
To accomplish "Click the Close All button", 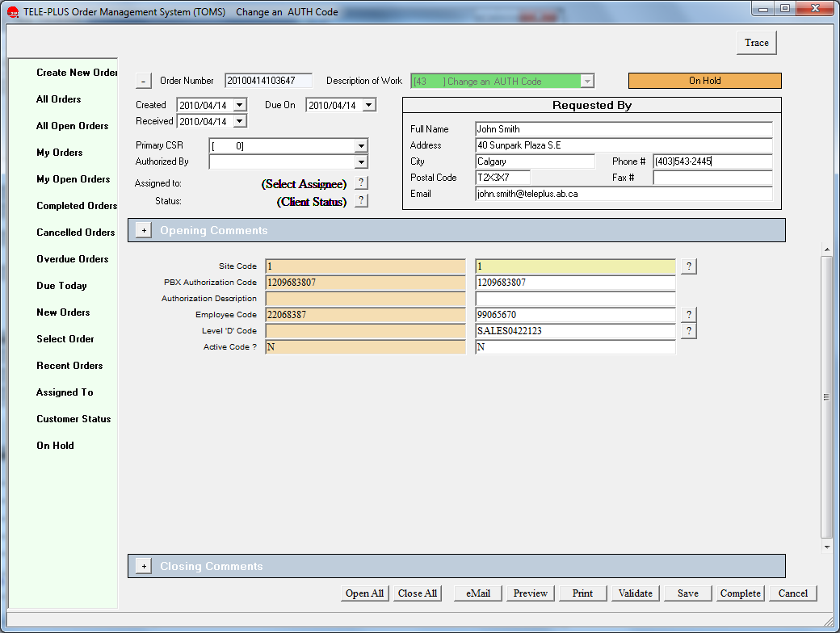I will (418, 593).
